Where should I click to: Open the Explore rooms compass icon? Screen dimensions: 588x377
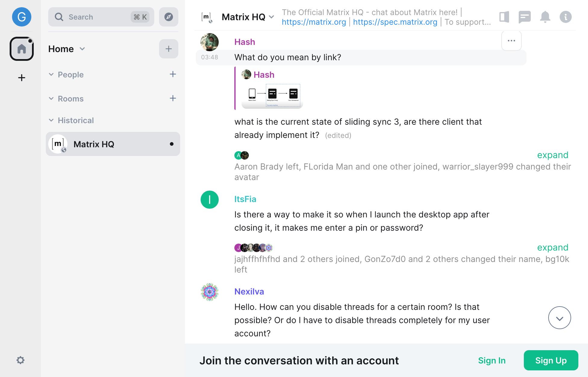coord(168,17)
